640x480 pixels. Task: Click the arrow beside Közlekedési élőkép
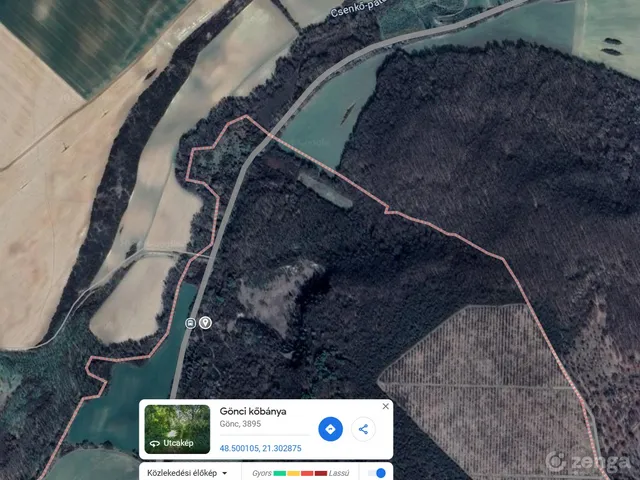224,473
